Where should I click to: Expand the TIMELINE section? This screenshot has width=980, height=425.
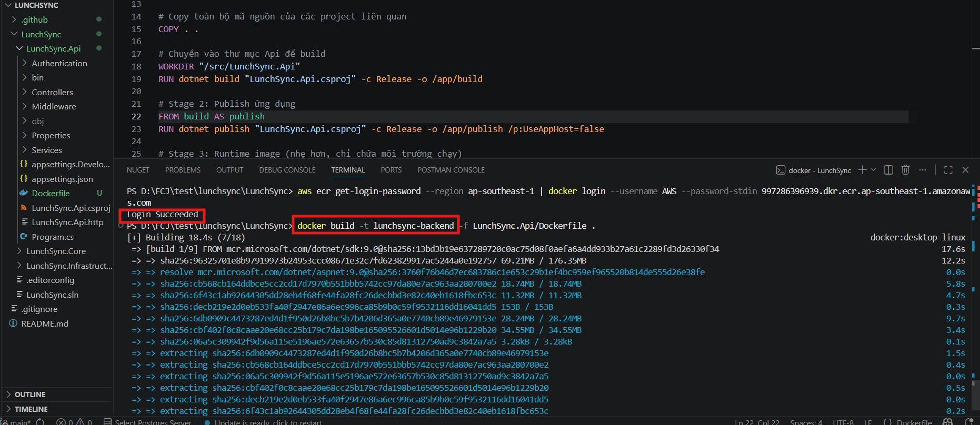[x=31, y=409]
